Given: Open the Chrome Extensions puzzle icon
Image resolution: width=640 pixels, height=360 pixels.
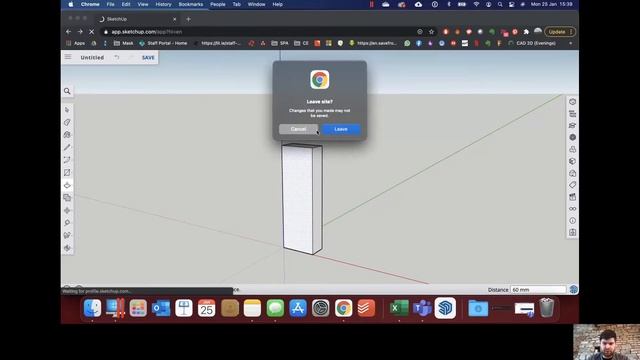Looking at the screenshot, I should (x=526, y=32).
